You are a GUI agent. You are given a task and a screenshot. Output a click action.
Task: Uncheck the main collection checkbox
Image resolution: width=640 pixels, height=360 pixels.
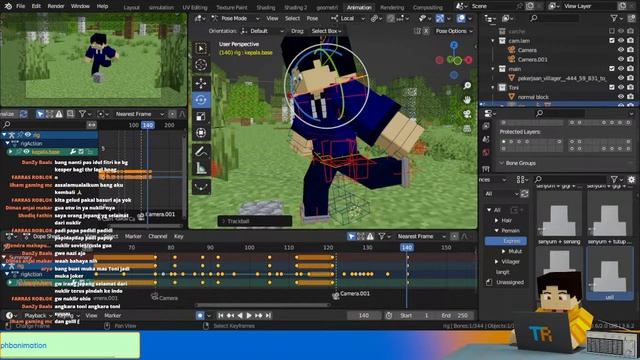click(611, 69)
